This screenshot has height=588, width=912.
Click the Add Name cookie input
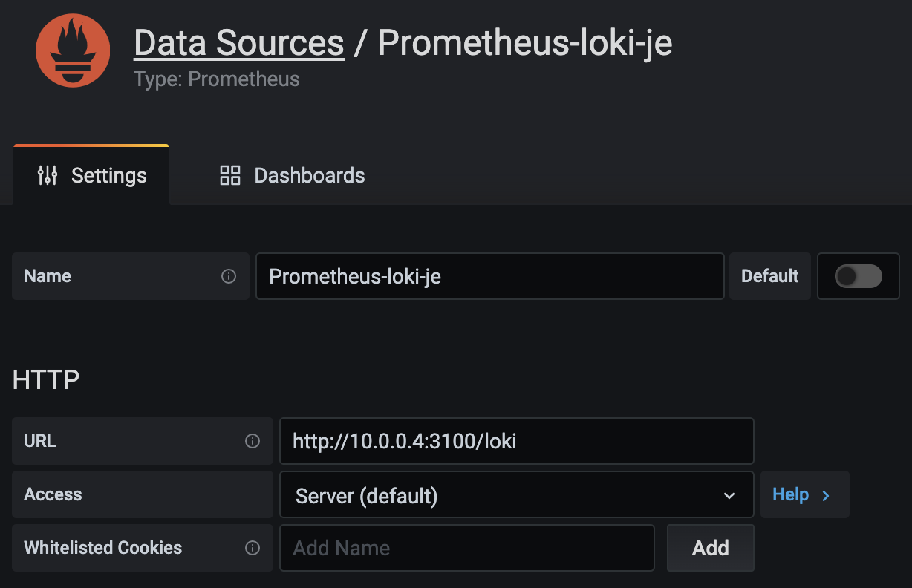[466, 548]
